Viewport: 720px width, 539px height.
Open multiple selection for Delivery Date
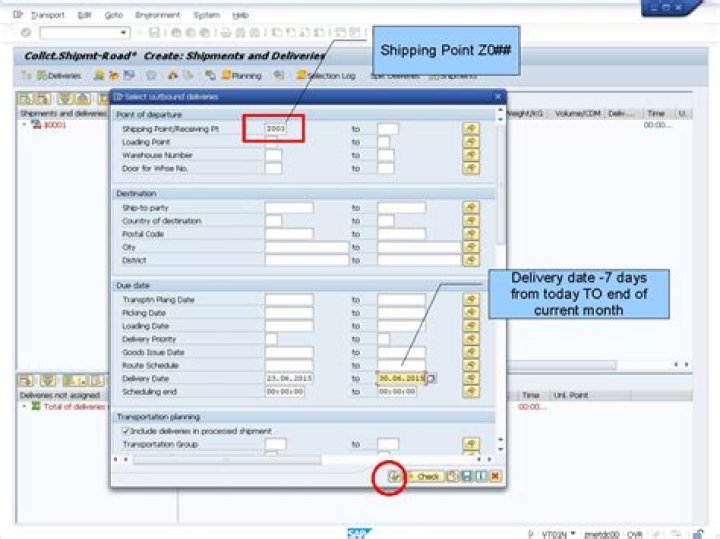(471, 378)
